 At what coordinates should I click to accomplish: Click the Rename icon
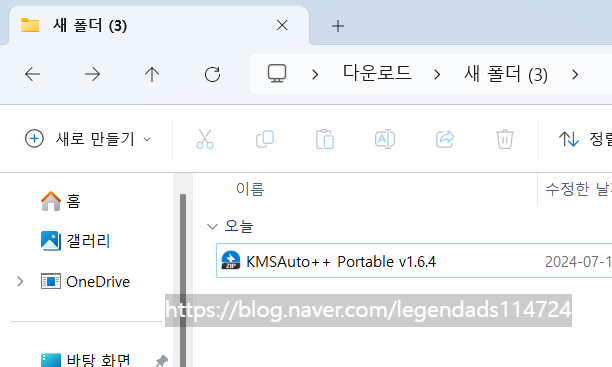(x=385, y=139)
